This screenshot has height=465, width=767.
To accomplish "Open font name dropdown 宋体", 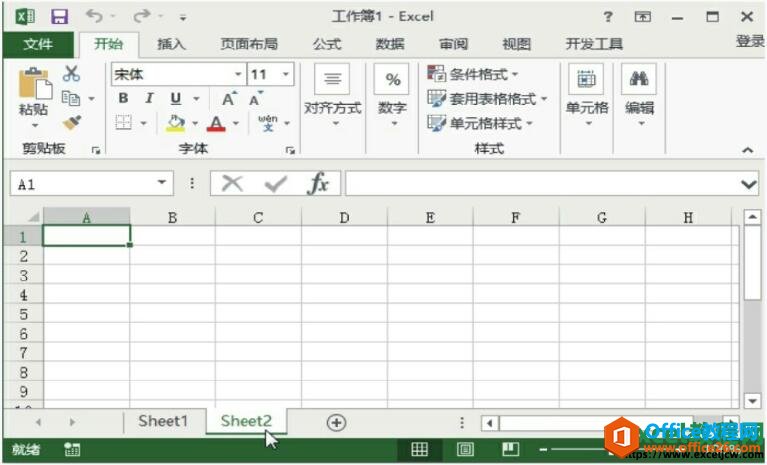I will click(238, 74).
